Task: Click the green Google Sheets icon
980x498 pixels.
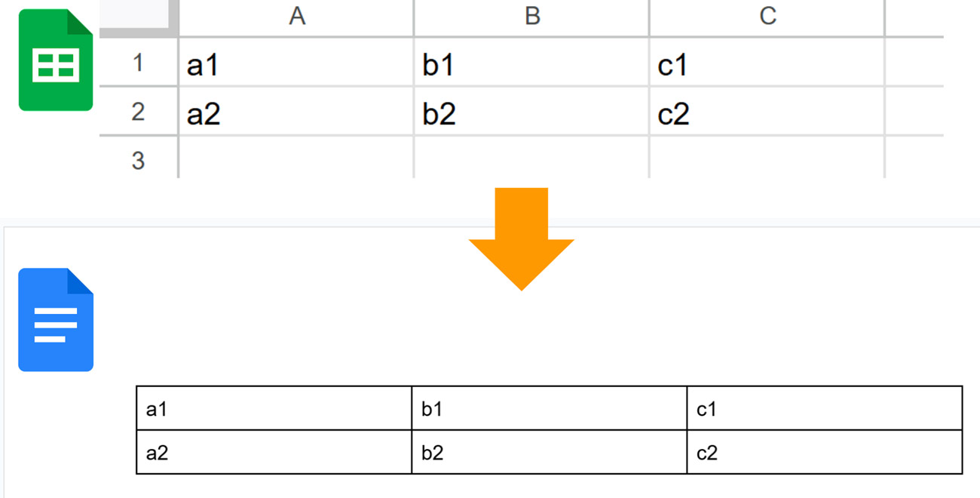Action: tap(56, 60)
